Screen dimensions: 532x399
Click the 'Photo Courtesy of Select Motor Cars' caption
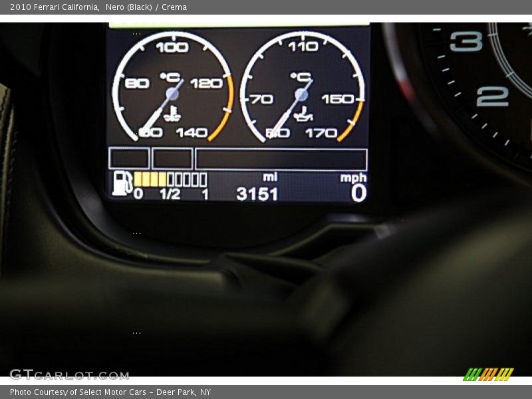pyautogui.click(x=78, y=392)
